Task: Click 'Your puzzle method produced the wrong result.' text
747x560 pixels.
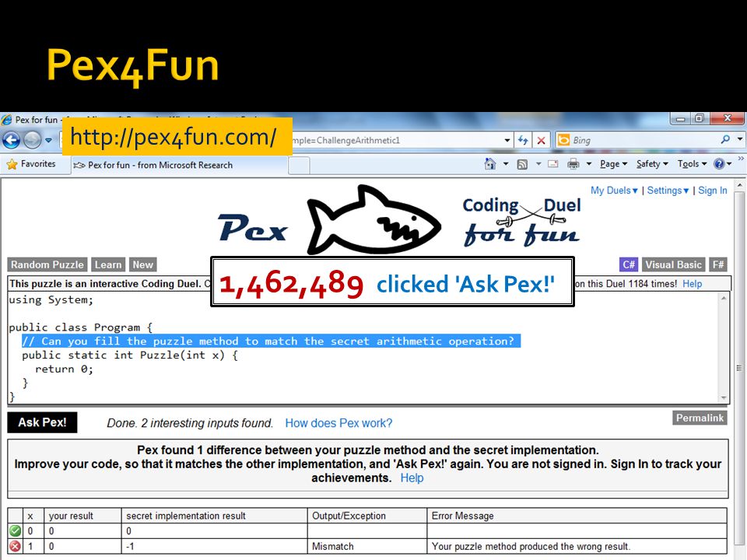Action: pyautogui.click(x=531, y=546)
